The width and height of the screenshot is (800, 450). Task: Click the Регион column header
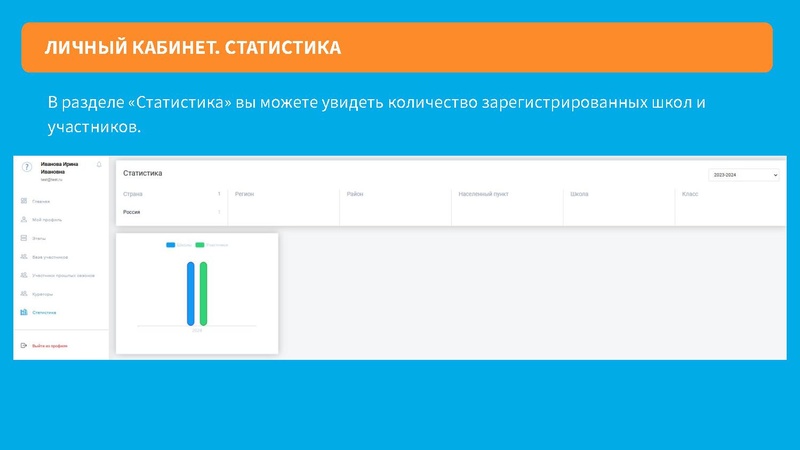[244, 194]
